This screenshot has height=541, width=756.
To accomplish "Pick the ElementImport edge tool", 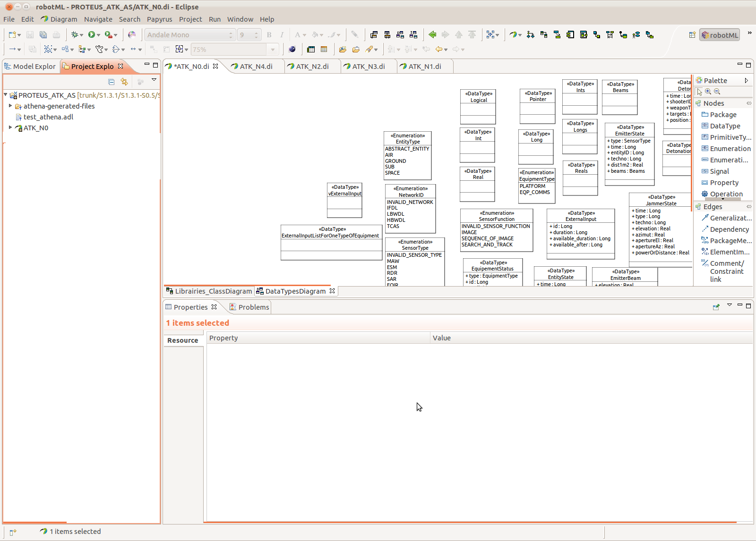I will pos(726,252).
